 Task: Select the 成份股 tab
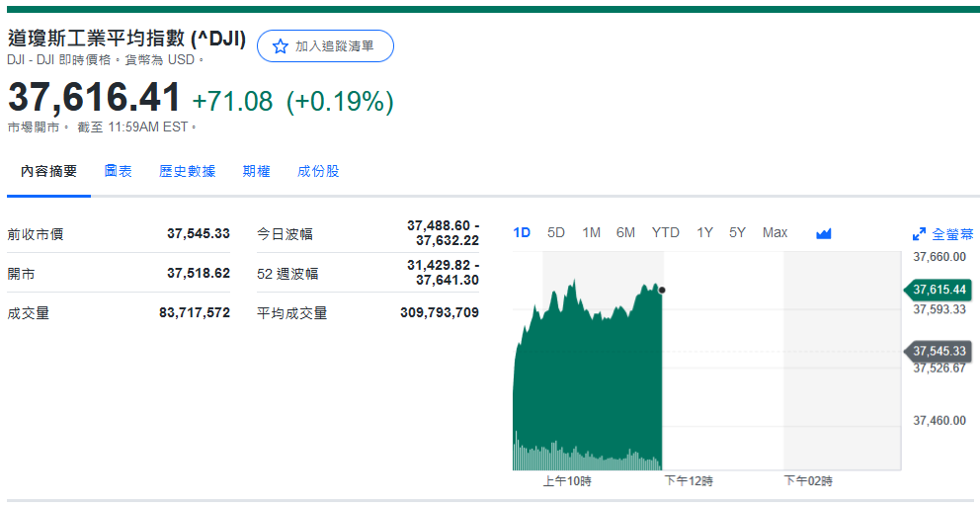[318, 171]
